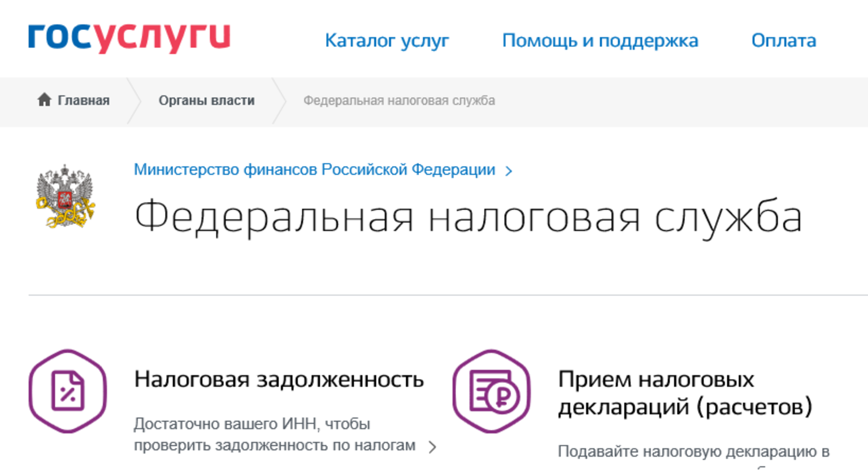Image resolution: width=868 pixels, height=470 pixels.
Task: Open the Налоговая задолженность hexagon icon
Action: tap(68, 391)
